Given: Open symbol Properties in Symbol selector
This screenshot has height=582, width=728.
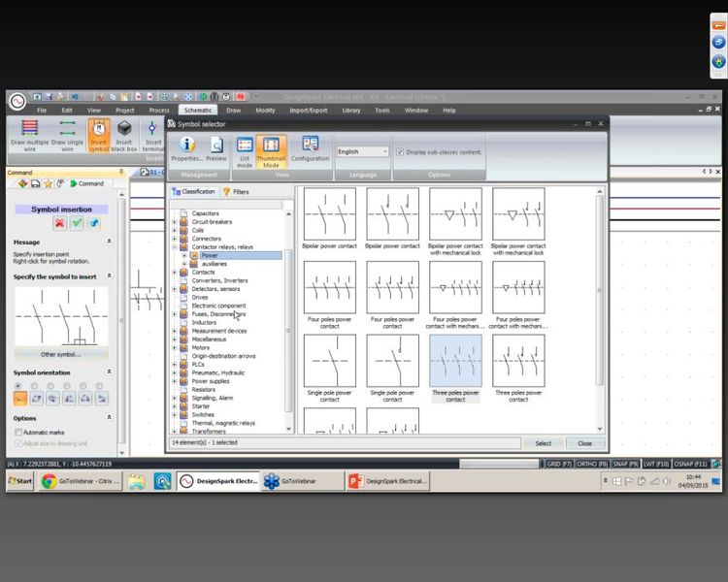Looking at the screenshot, I should [186, 149].
